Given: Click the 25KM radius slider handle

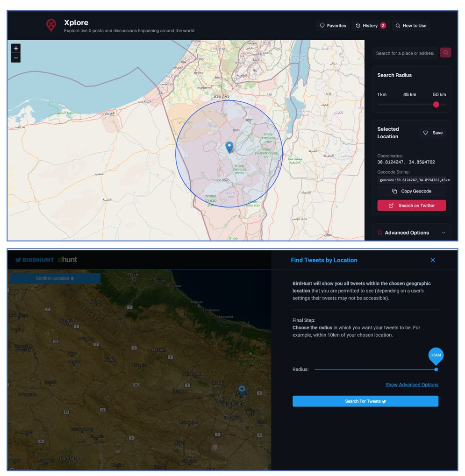Looking at the screenshot, I should point(436,369).
